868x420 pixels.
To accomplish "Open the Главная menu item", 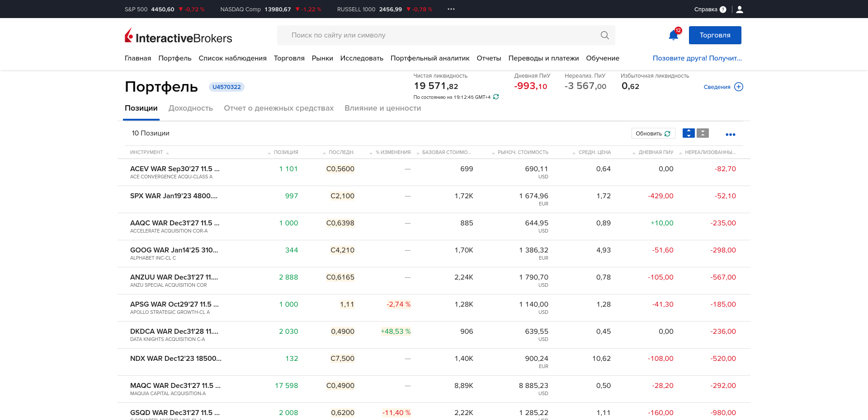I will click(138, 58).
